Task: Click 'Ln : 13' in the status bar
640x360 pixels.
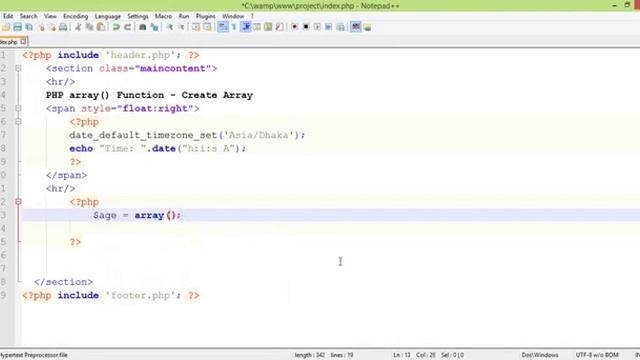Action: click(x=402, y=355)
